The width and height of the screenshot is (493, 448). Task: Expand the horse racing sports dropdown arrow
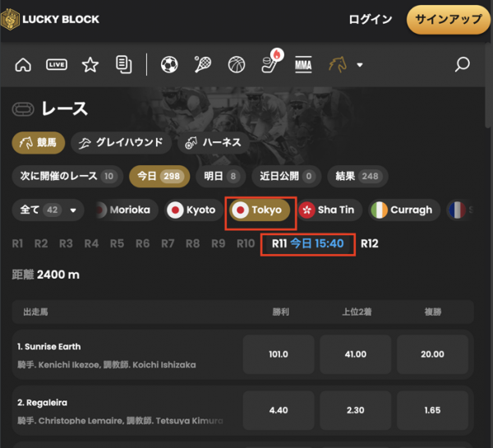point(360,65)
